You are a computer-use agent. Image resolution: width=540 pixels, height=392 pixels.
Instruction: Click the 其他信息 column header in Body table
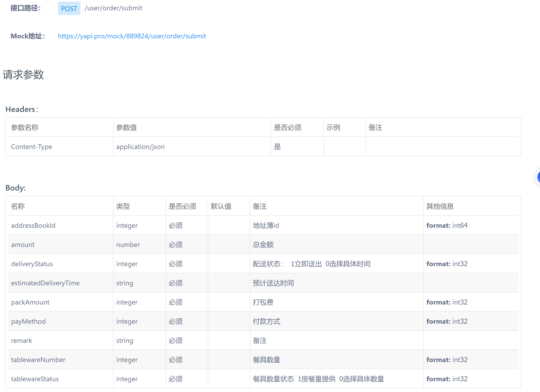point(440,206)
